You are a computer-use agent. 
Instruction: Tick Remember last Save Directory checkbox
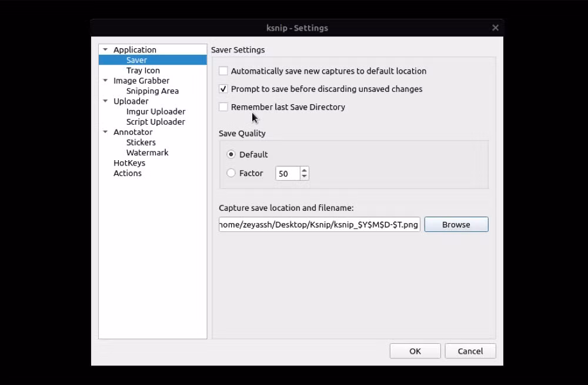[x=223, y=107]
